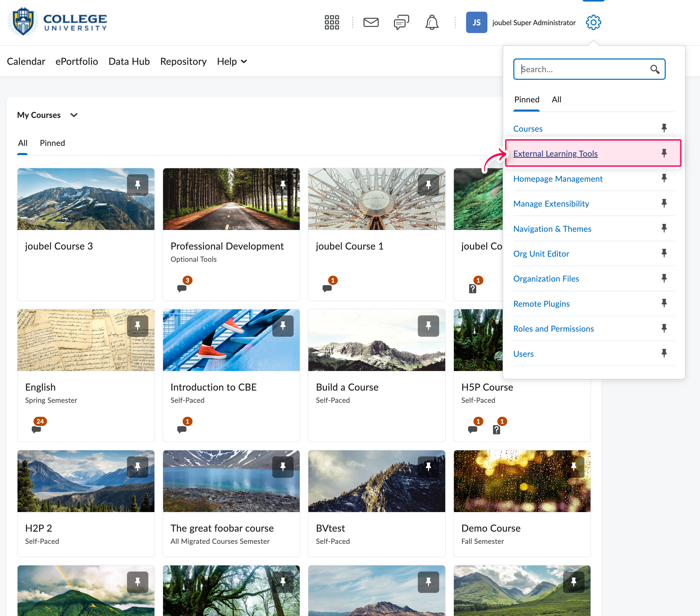Open the External Learning Tools link
The height and width of the screenshot is (616, 700).
555,154
